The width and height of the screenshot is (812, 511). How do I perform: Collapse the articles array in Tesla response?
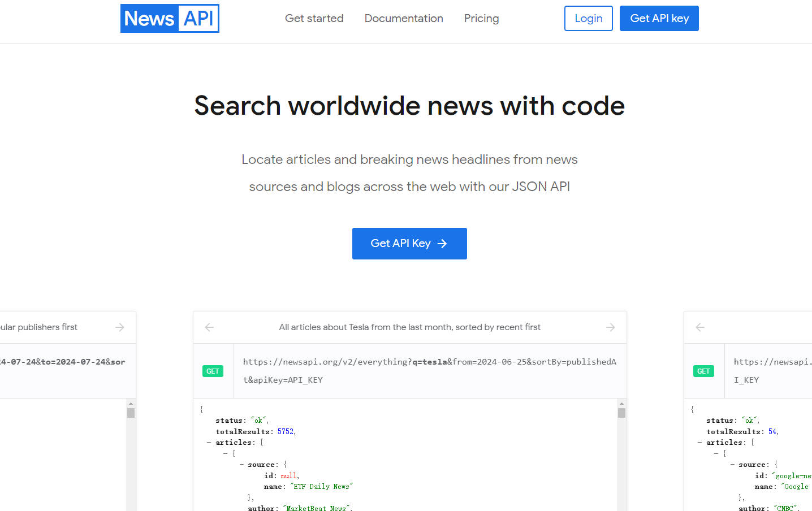209,443
